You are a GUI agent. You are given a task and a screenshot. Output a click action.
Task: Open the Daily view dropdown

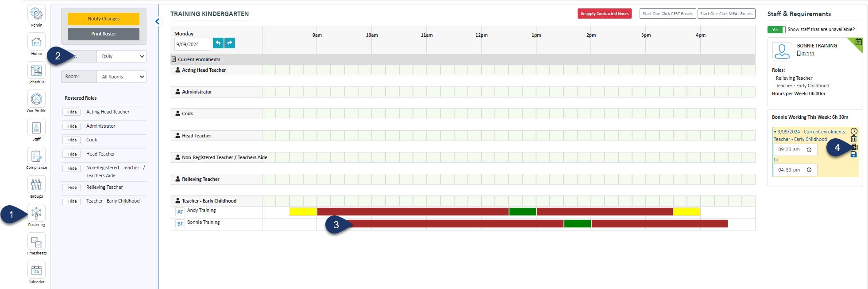point(121,56)
